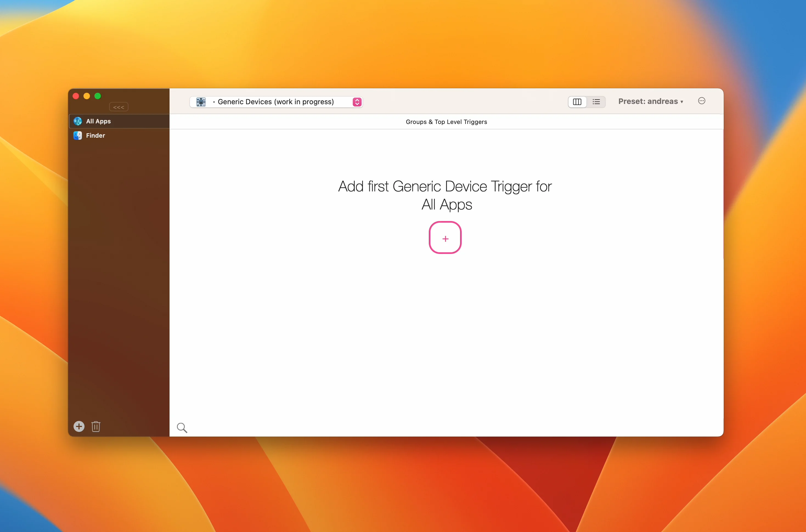806x532 pixels.
Task: Select All Apps in the sidebar
Action: (98, 121)
